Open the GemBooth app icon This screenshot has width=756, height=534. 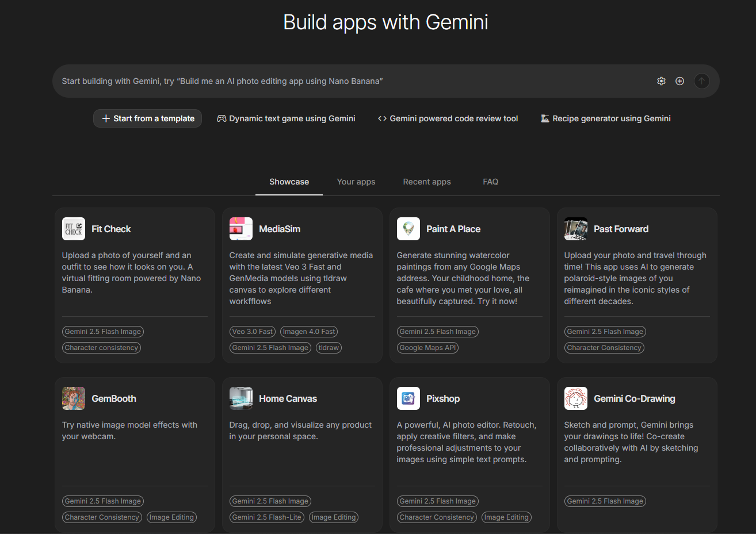74,398
